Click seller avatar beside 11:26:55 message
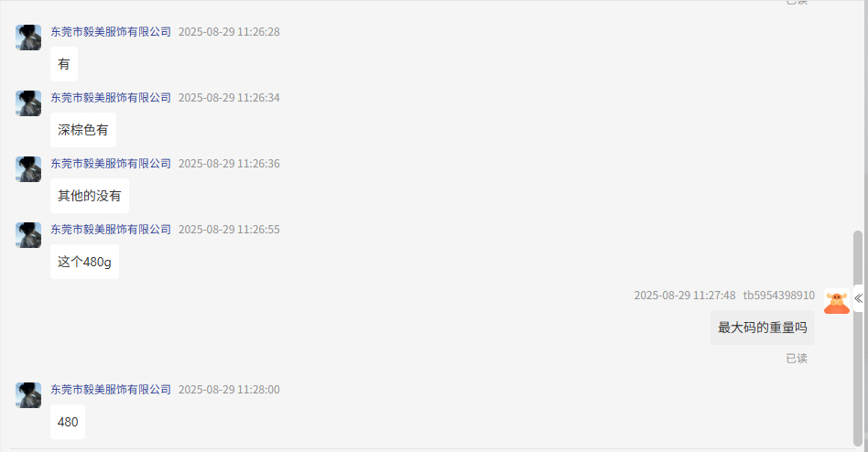 (28, 234)
